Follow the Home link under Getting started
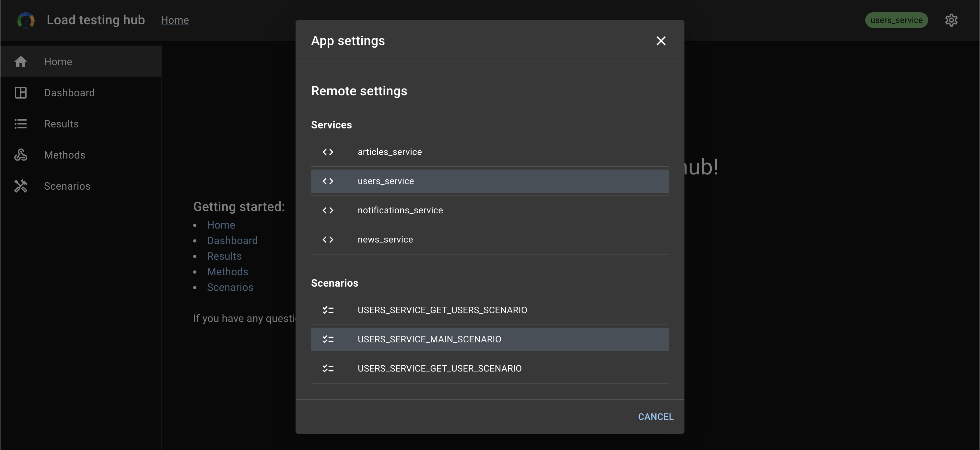Viewport: 980px width, 450px height. coord(221,225)
